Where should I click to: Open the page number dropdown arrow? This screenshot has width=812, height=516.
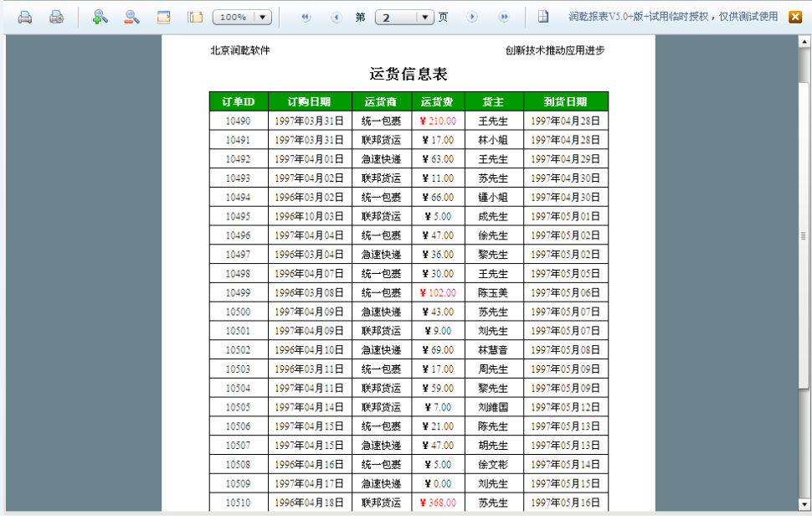[425, 17]
